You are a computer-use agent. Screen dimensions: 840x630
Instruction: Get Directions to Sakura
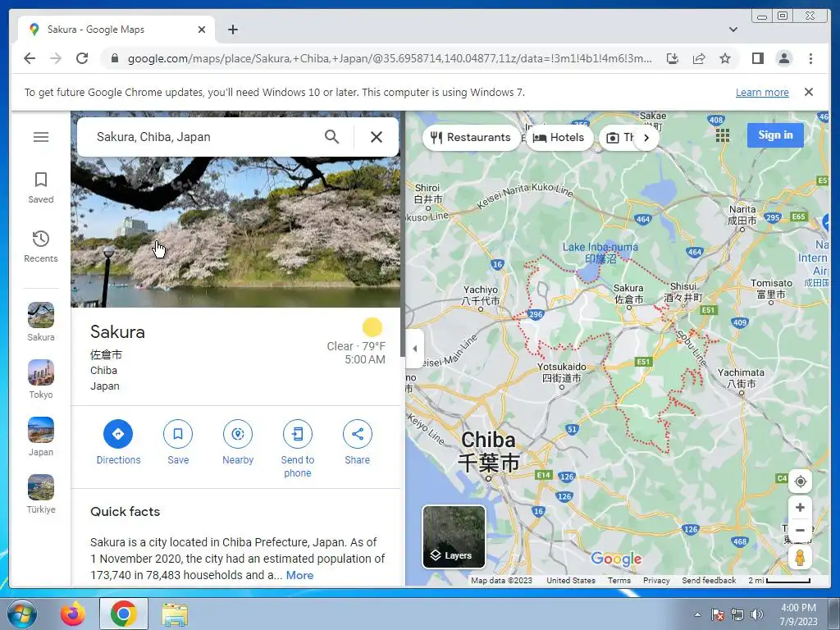[x=118, y=442]
